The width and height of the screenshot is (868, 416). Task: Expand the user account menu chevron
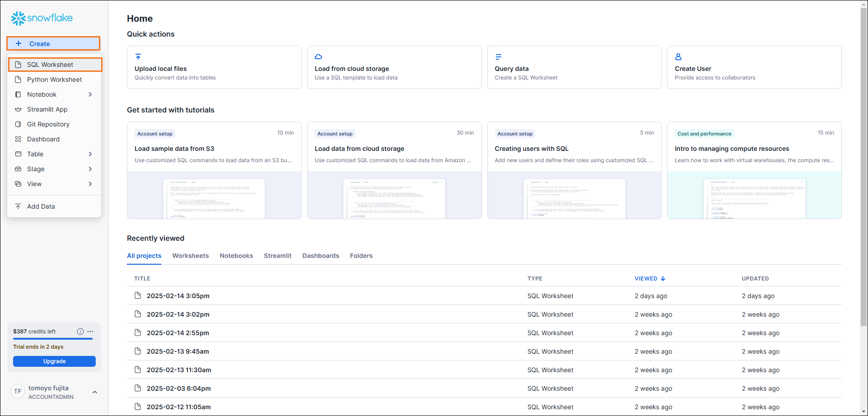click(95, 392)
